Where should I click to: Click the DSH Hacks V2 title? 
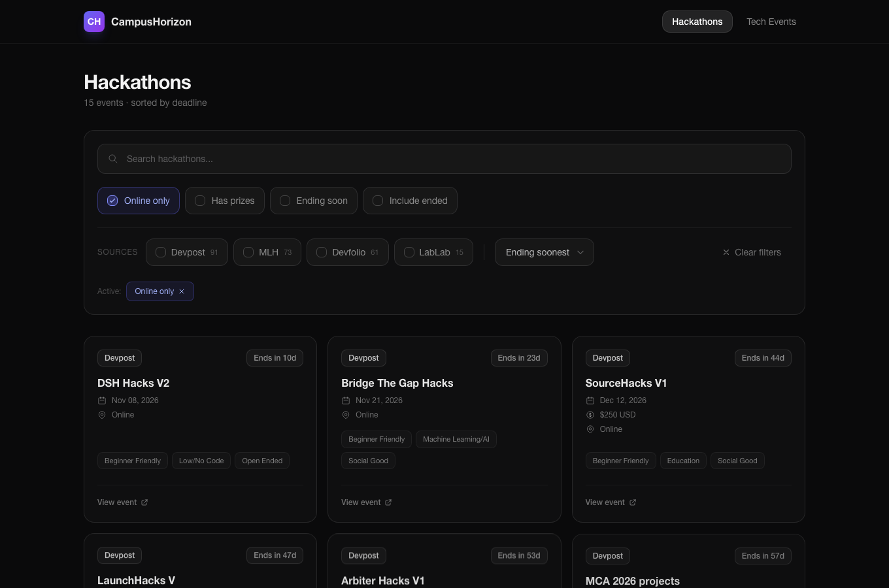point(133,383)
